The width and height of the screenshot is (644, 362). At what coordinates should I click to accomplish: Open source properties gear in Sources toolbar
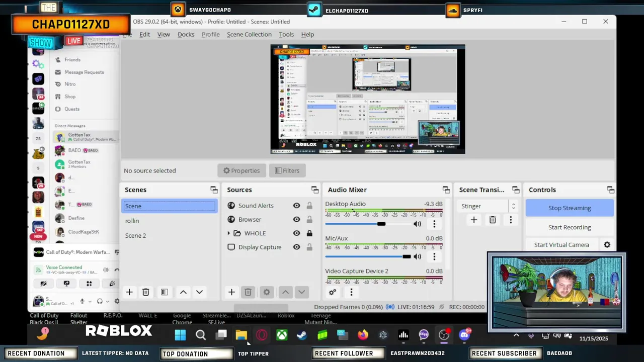coord(267,292)
